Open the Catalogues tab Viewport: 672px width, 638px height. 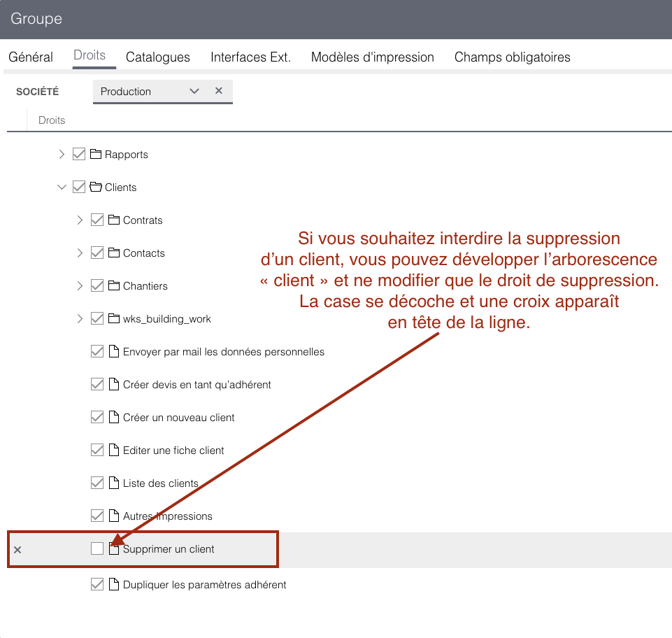pyautogui.click(x=158, y=57)
